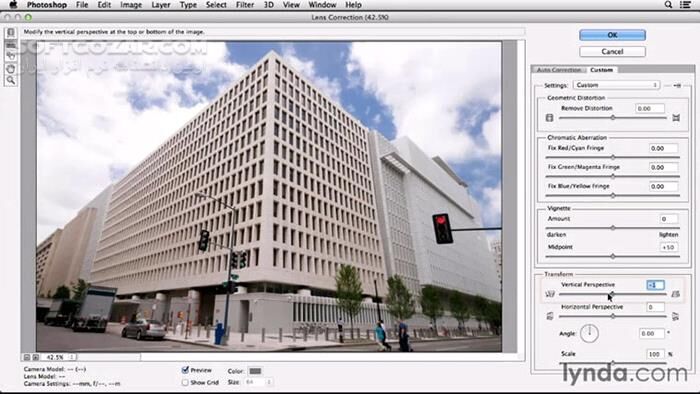The height and width of the screenshot is (394, 700).
Task: Select the Straighten tool
Action: coord(11,45)
